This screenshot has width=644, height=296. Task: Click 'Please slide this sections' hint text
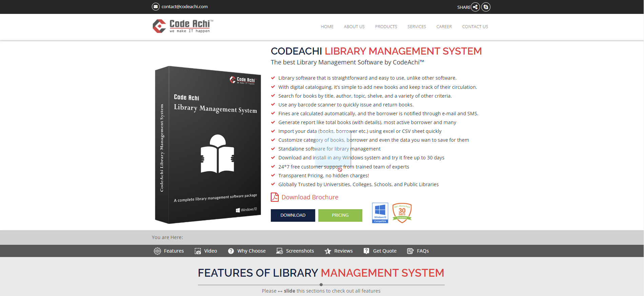[321, 291]
